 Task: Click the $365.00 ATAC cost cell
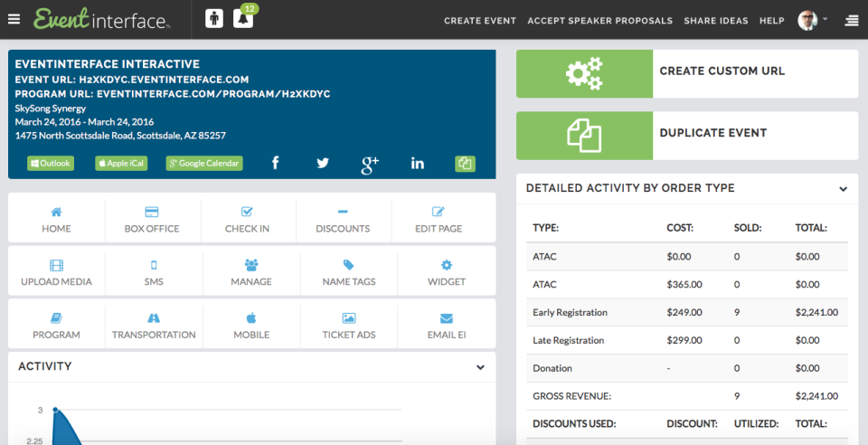tap(684, 285)
